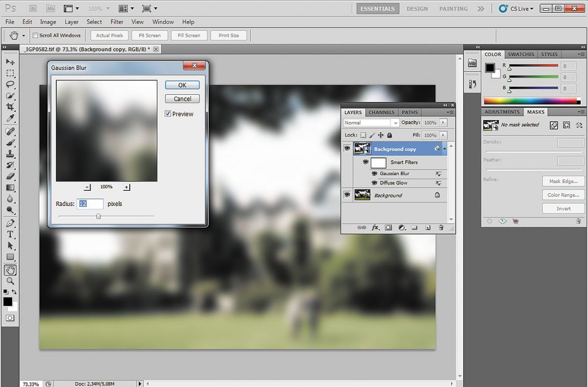Click the swap foreground/background colors arrow

pyautogui.click(x=14, y=292)
